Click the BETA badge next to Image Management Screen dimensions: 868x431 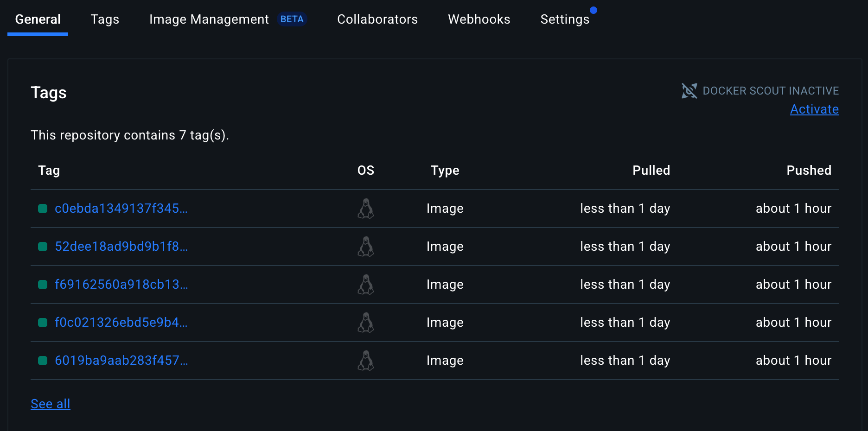pyautogui.click(x=292, y=19)
